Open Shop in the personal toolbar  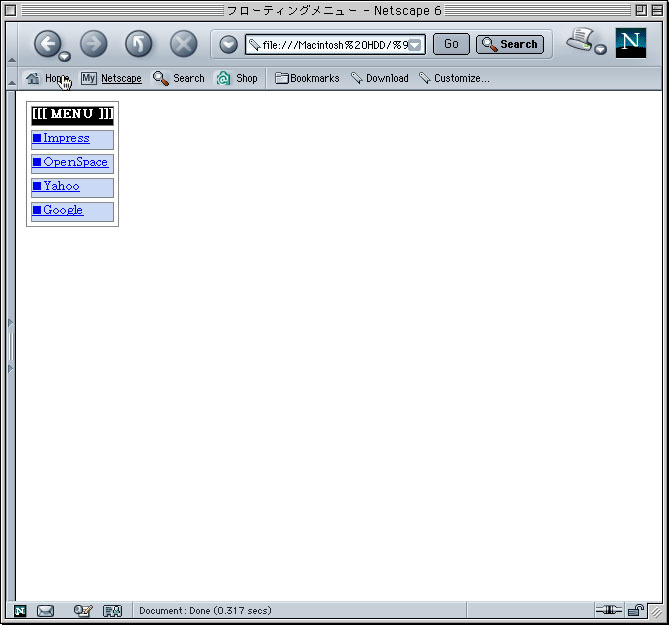[x=237, y=78]
